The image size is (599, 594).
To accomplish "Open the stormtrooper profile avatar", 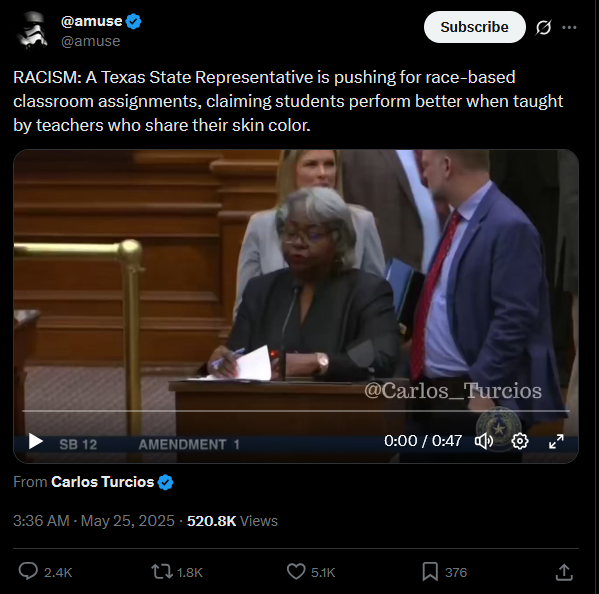I will tap(32, 30).
